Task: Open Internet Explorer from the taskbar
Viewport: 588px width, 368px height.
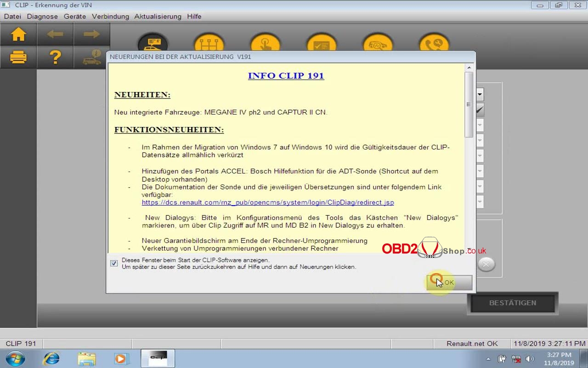Action: 51,358
